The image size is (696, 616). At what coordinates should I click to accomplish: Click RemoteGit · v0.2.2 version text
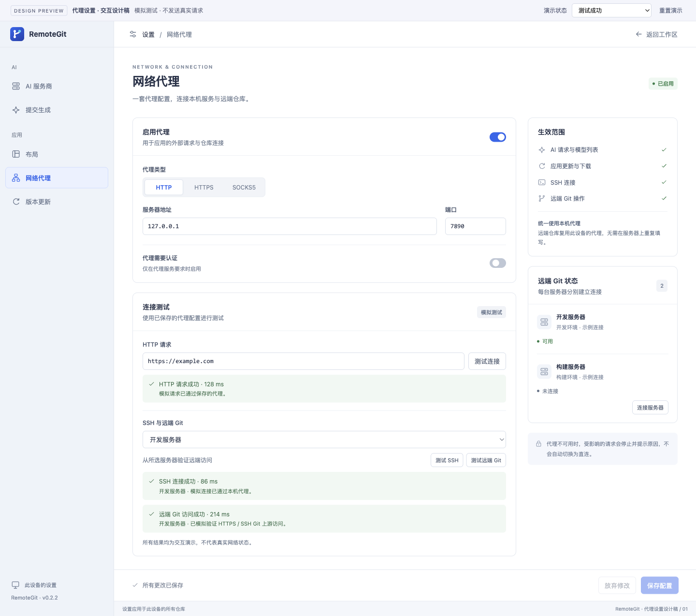34,598
